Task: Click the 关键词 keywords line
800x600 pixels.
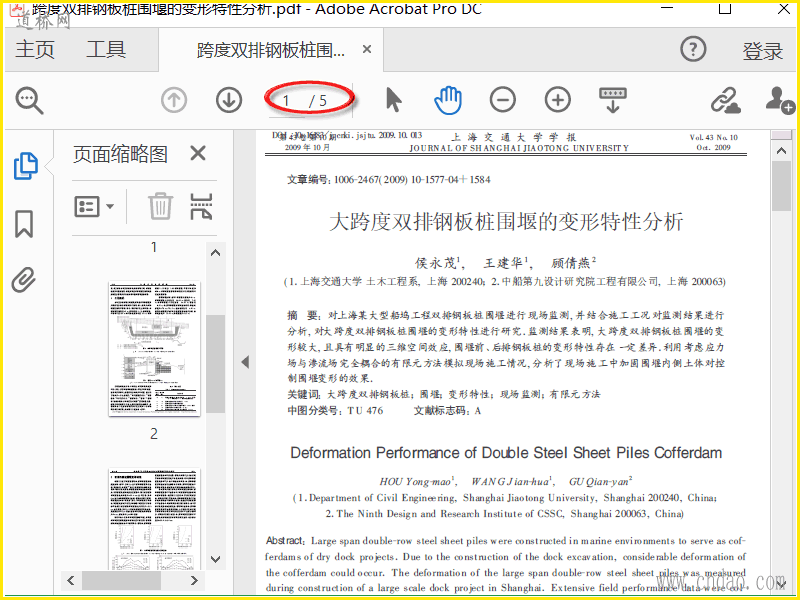Action: (x=443, y=394)
